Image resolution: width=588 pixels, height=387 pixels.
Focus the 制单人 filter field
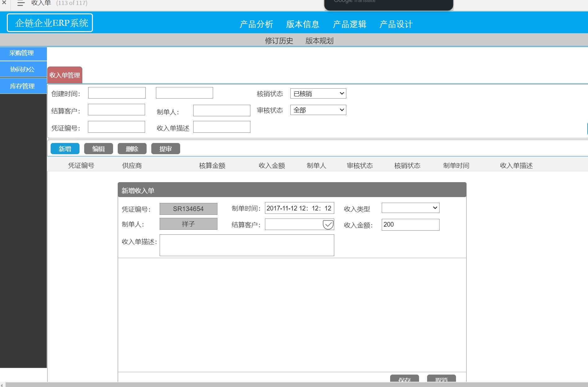(x=222, y=111)
